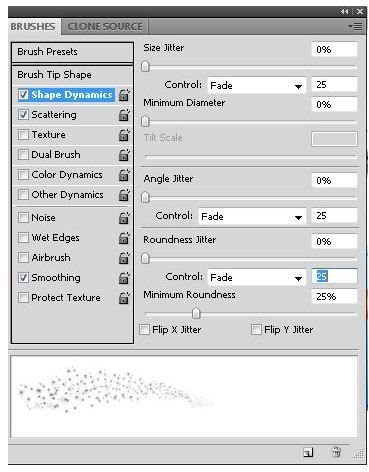This screenshot has width=369, height=472.
Task: Select Brush Tip Shape option
Action: [72, 75]
